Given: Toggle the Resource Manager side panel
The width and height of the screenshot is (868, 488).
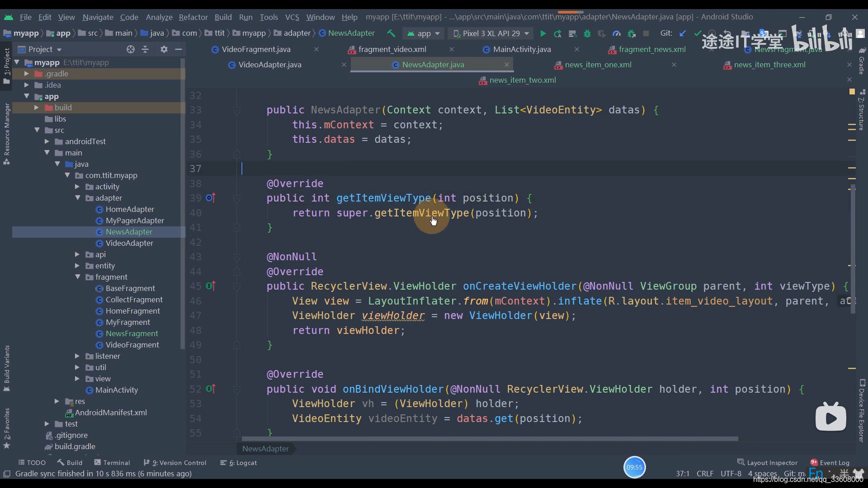Looking at the screenshot, I should pos(6,134).
